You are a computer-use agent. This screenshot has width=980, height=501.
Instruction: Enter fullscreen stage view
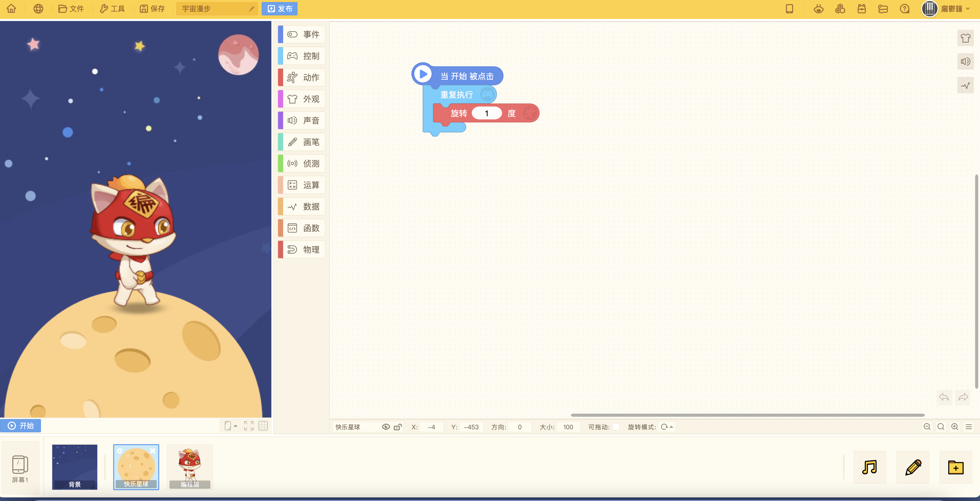249,426
